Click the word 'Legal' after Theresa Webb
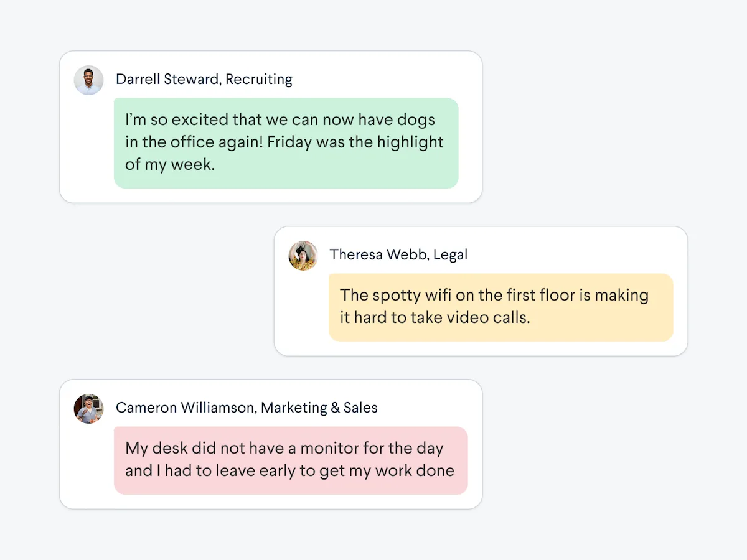747x560 pixels. coord(451,255)
